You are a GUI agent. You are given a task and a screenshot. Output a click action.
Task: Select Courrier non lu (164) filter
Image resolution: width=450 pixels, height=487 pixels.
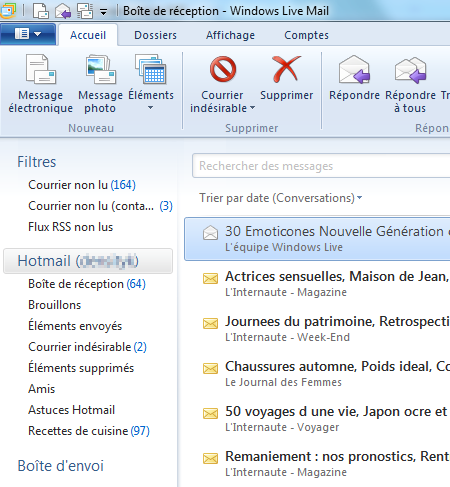pyautogui.click(x=82, y=185)
